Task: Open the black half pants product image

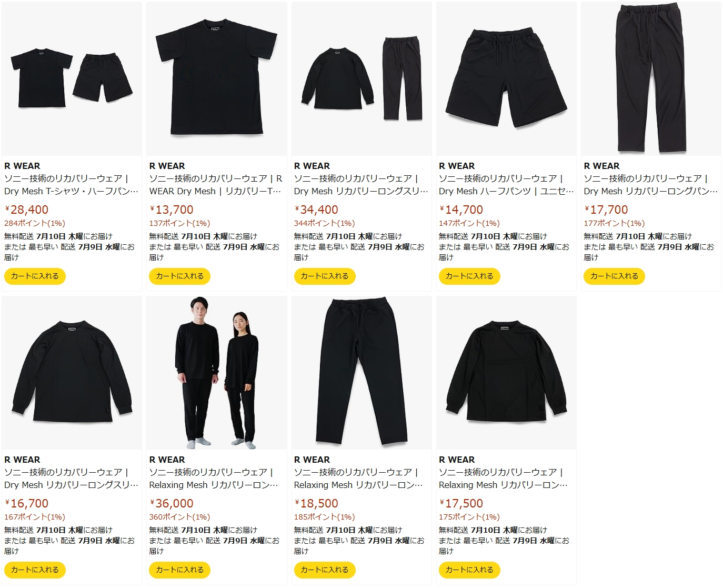Action: [506, 79]
